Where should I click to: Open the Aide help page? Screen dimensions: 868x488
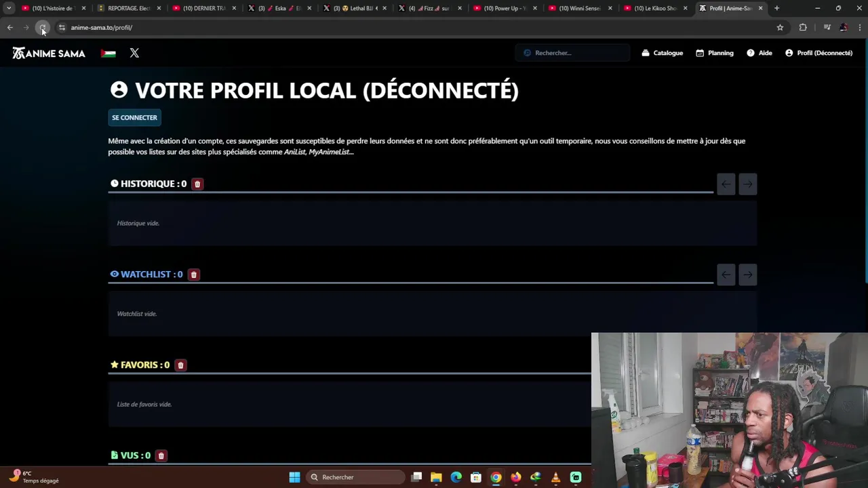click(759, 53)
